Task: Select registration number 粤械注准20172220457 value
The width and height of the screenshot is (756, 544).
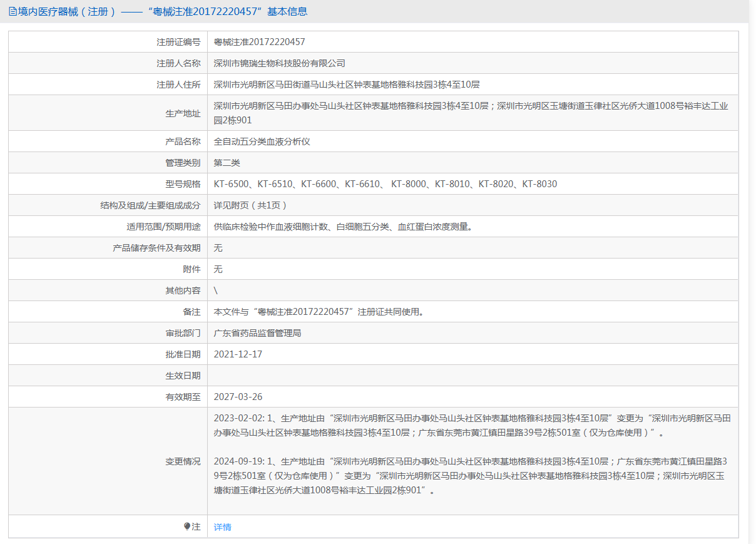Action: click(260, 42)
